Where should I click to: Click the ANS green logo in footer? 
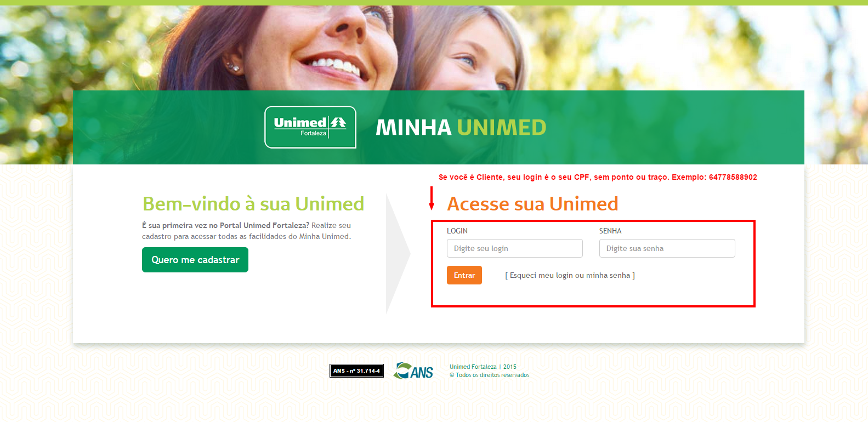[413, 371]
